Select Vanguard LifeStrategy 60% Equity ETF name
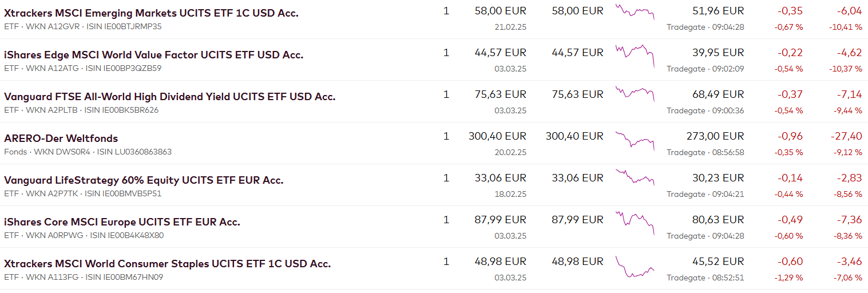868x293 pixels. tap(144, 180)
